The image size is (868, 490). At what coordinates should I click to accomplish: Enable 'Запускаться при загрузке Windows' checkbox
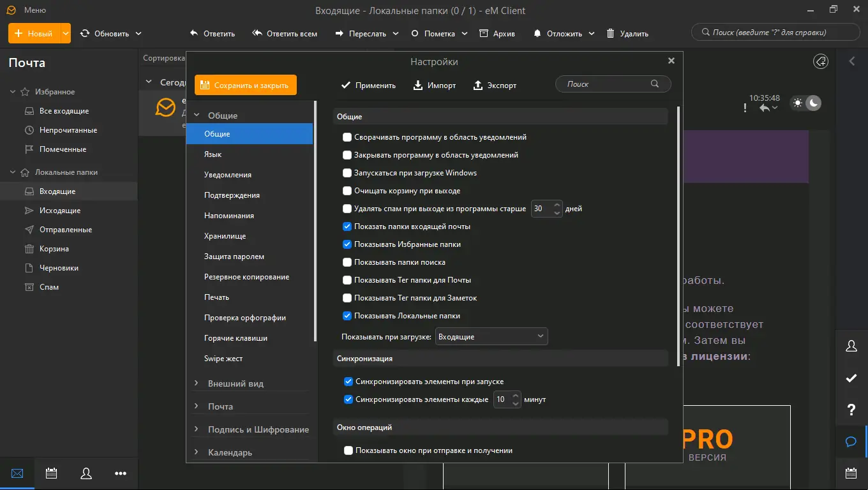[347, 173]
